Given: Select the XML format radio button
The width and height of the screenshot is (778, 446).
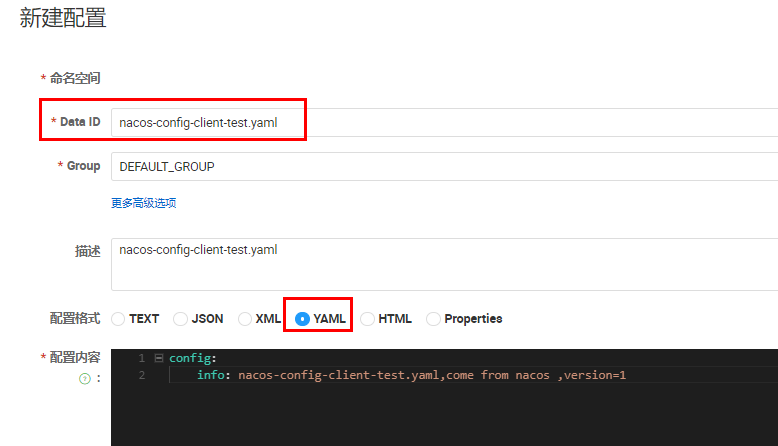Looking at the screenshot, I should coord(245,319).
